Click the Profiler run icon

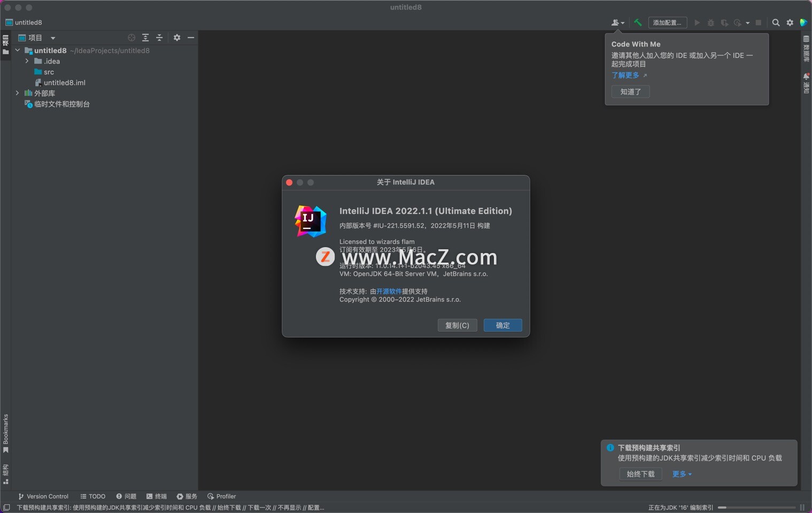pyautogui.click(x=738, y=22)
